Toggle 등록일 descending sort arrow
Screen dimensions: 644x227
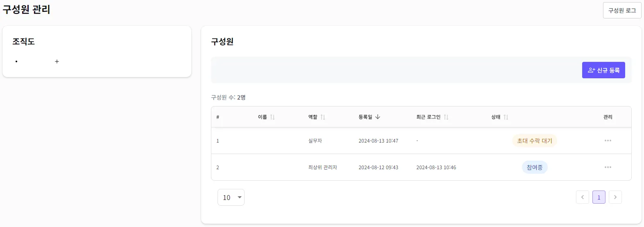378,117
